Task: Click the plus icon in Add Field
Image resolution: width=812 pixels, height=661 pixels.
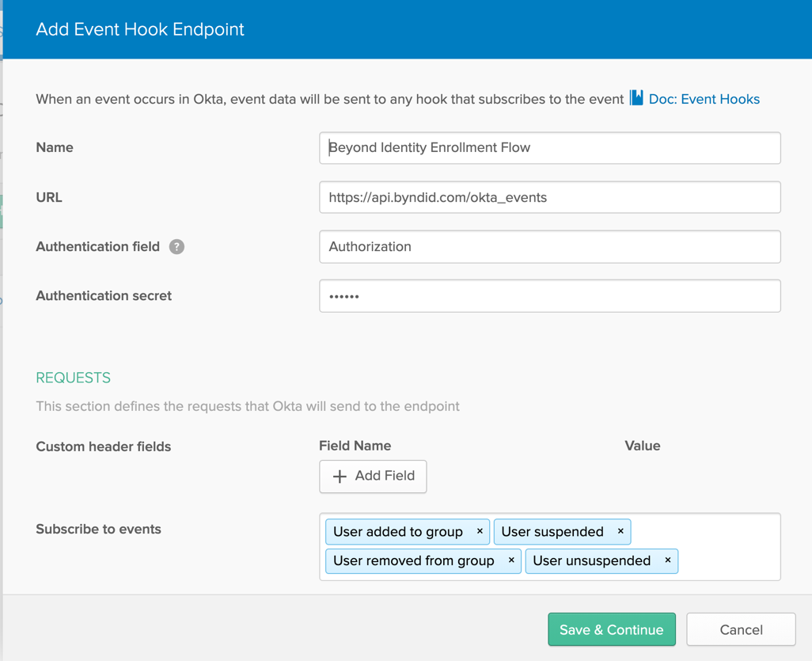Action: pyautogui.click(x=340, y=477)
